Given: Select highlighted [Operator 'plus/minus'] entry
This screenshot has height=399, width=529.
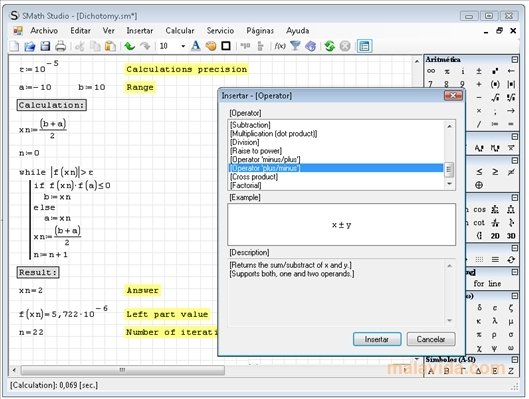Looking at the screenshot, I should pos(336,168).
